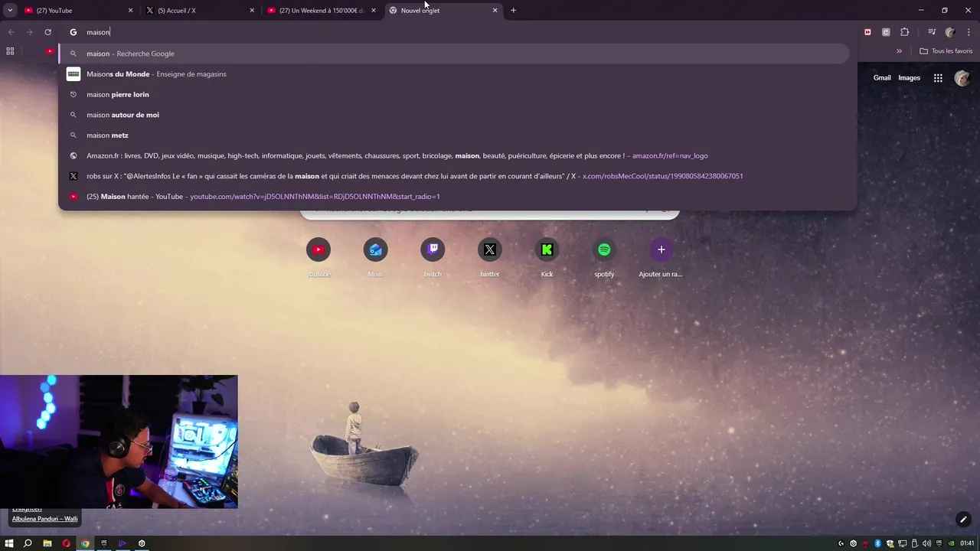Screen dimensions: 980x551
Task: Open Epic Games Launcher taskbar icon
Action: [104, 543]
